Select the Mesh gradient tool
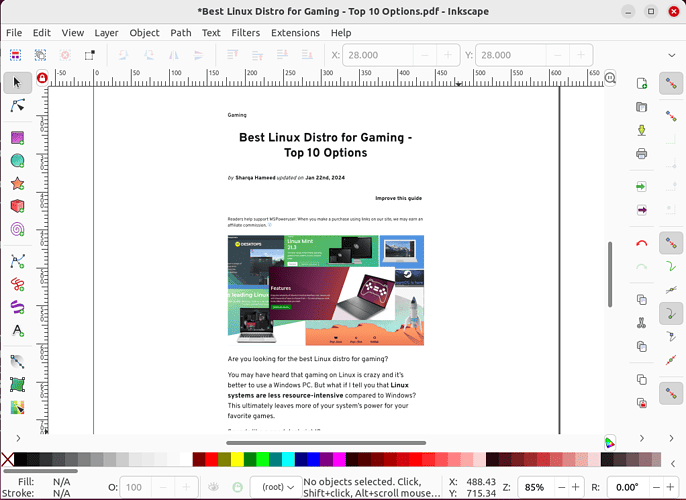The width and height of the screenshot is (686, 500). point(17,385)
